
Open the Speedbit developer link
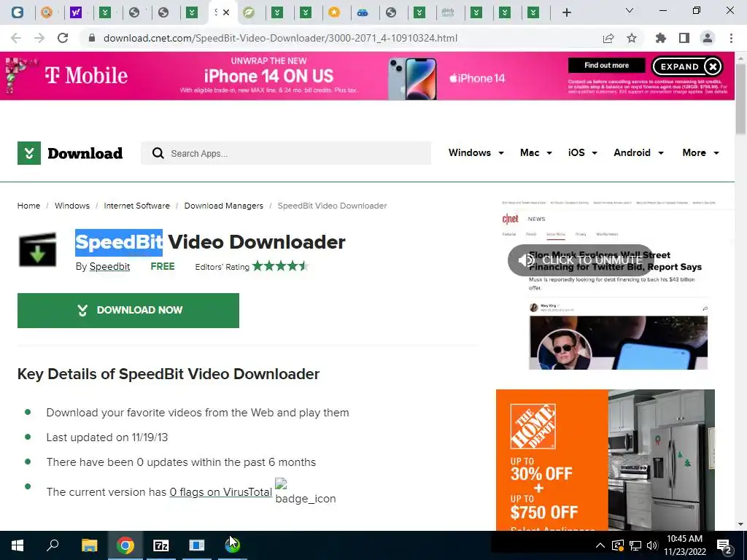coord(109,267)
